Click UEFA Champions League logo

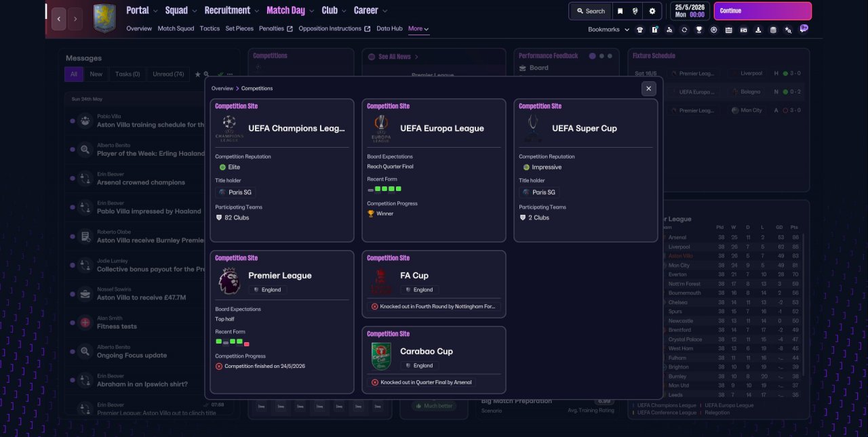[x=229, y=128]
